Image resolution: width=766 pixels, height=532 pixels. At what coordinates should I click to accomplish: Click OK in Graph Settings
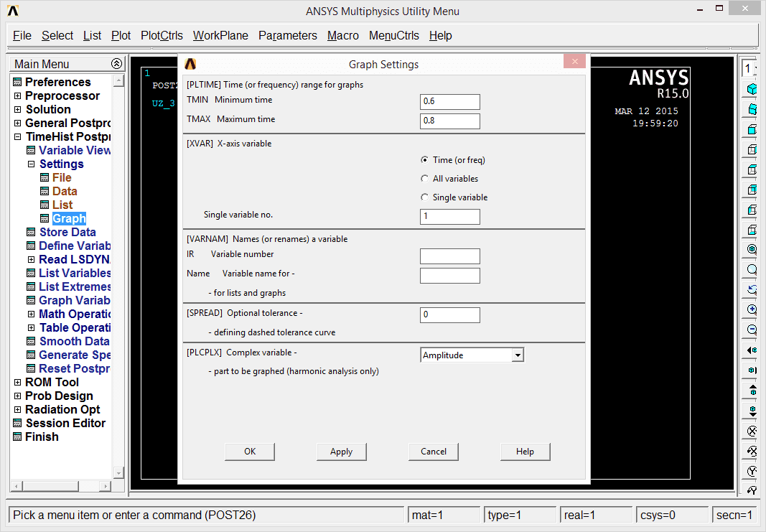click(x=250, y=452)
